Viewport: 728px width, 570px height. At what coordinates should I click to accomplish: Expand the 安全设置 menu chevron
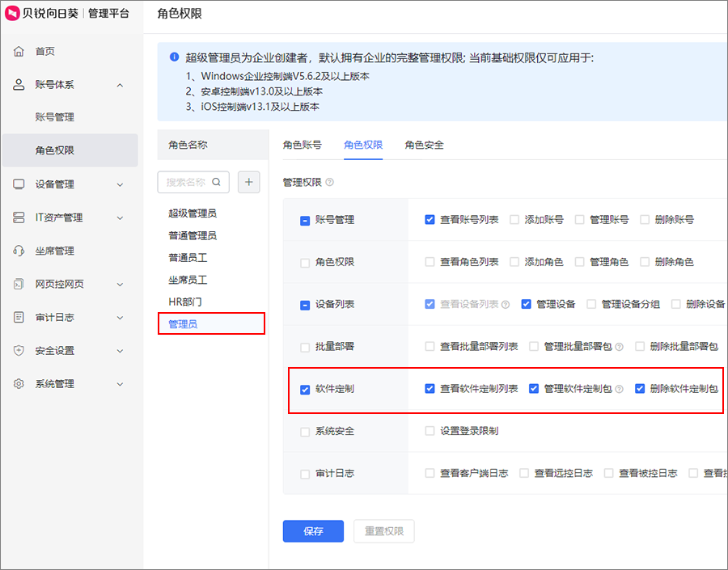tap(120, 351)
